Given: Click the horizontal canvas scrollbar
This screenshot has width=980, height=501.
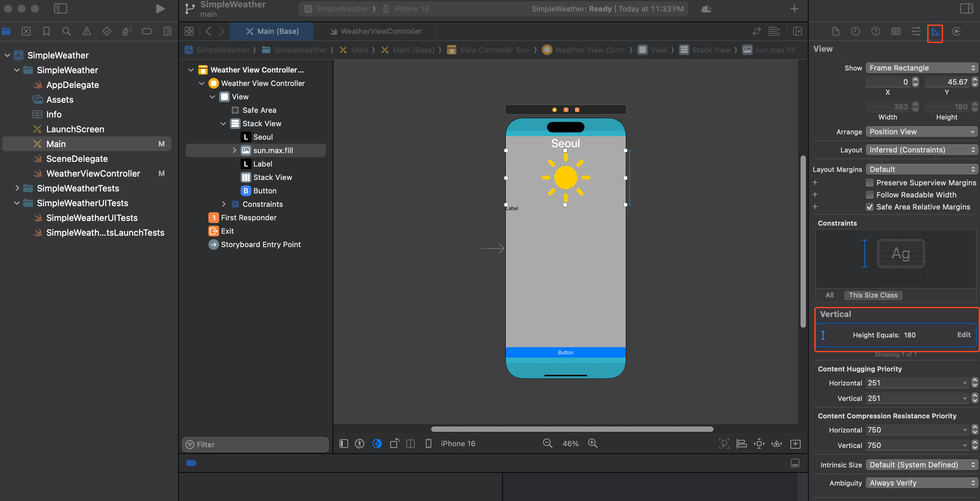Looking at the screenshot, I should coord(572,429).
